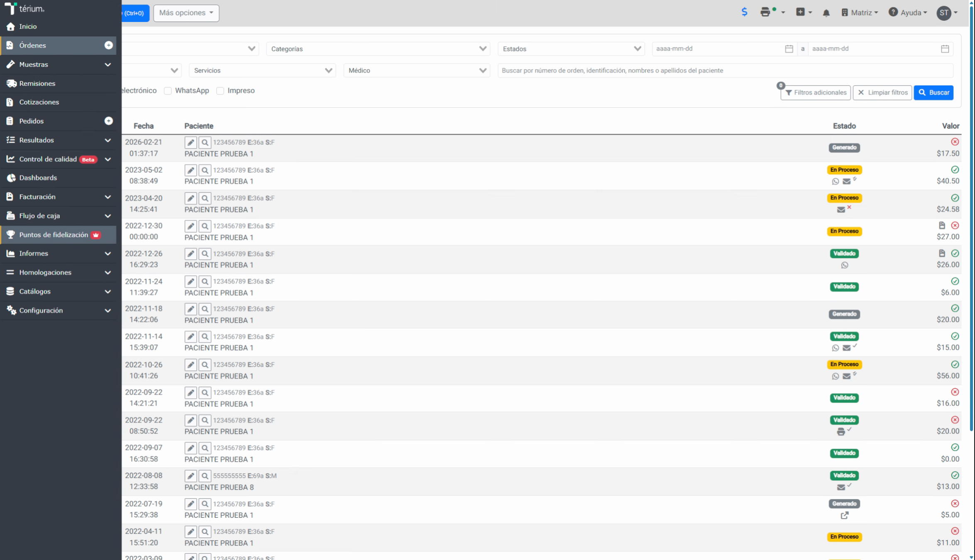The width and height of the screenshot is (975, 560).
Task: Open the Estados dropdown
Action: point(571,49)
